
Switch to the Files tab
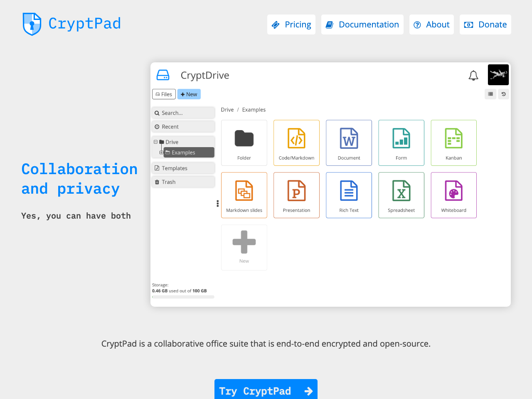point(164,94)
